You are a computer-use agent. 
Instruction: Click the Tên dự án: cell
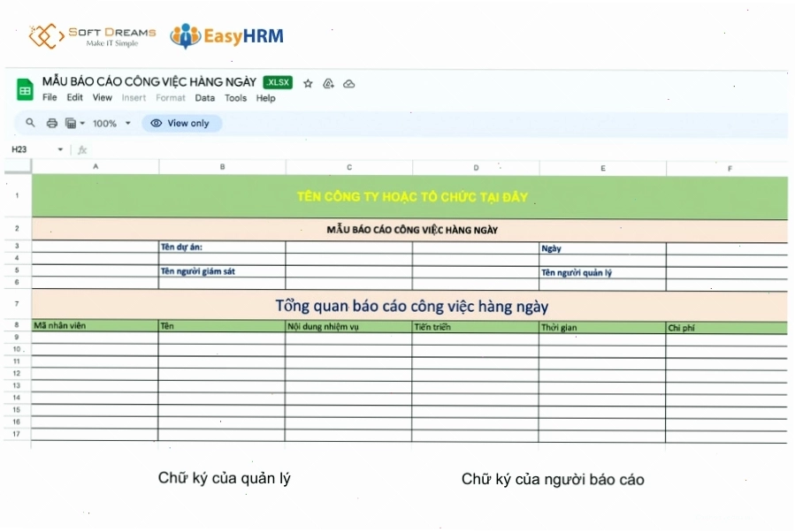222,247
